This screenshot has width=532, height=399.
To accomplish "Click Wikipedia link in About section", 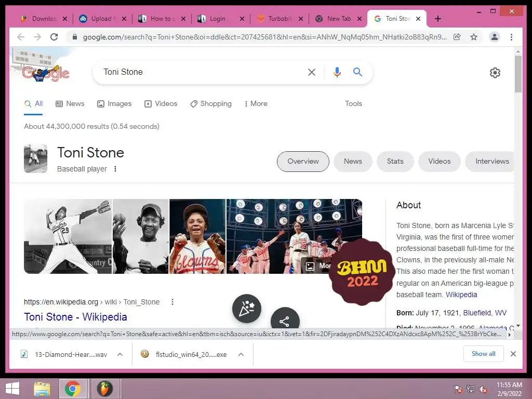I will [x=461, y=295].
